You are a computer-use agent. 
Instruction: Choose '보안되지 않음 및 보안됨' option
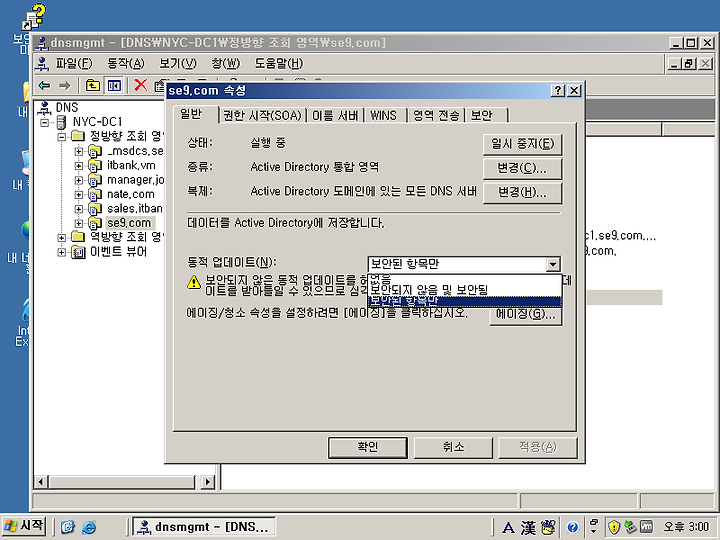(x=464, y=290)
